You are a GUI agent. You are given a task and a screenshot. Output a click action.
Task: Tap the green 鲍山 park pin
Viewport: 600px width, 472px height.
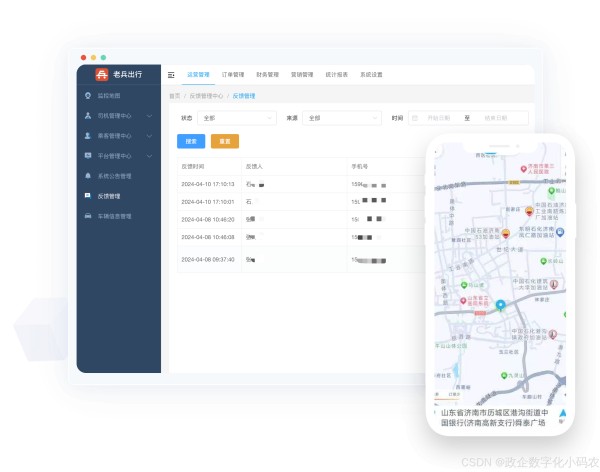(551, 190)
